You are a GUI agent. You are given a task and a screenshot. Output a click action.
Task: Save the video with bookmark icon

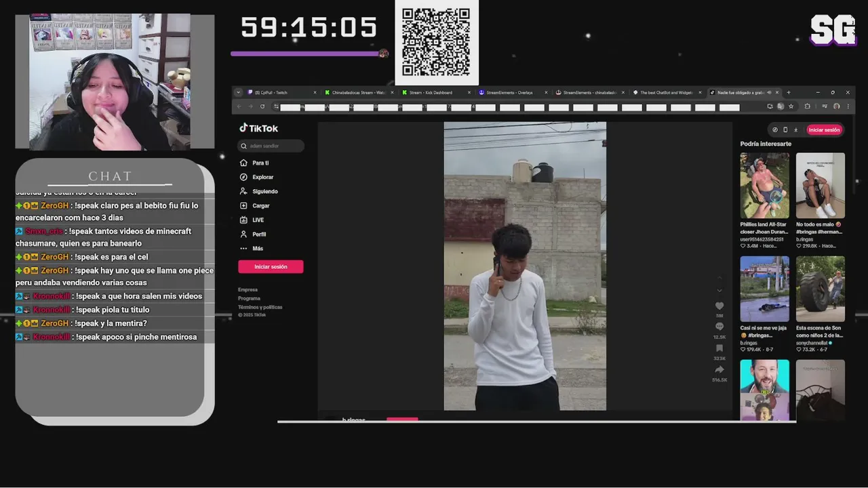pyautogui.click(x=719, y=348)
